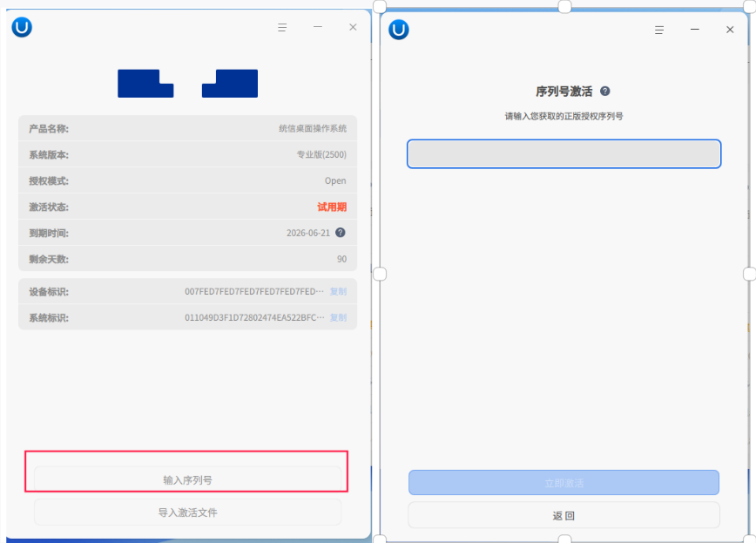This screenshot has width=756, height=543.
Task: Close the right serial activation window
Action: [x=730, y=30]
